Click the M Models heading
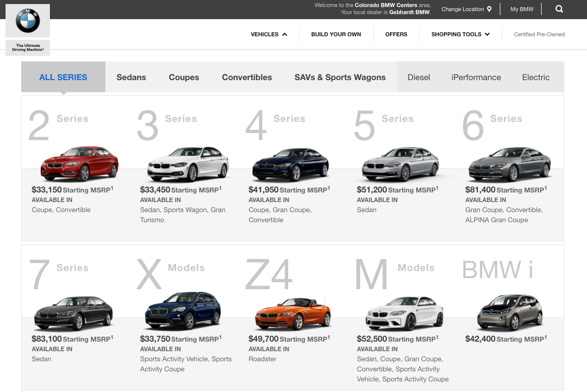This screenshot has width=587, height=392. point(395,274)
